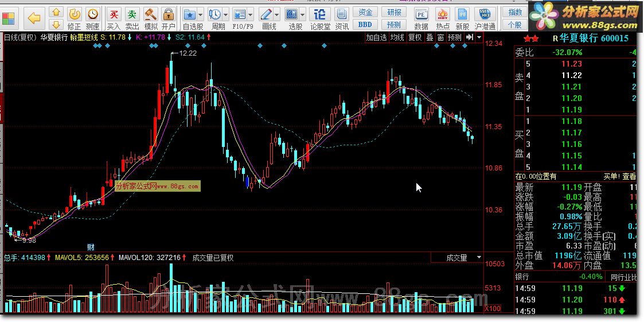Switch to 指数 index view
Image resolution: width=644 pixels, height=322 pixels.
(515, 12)
